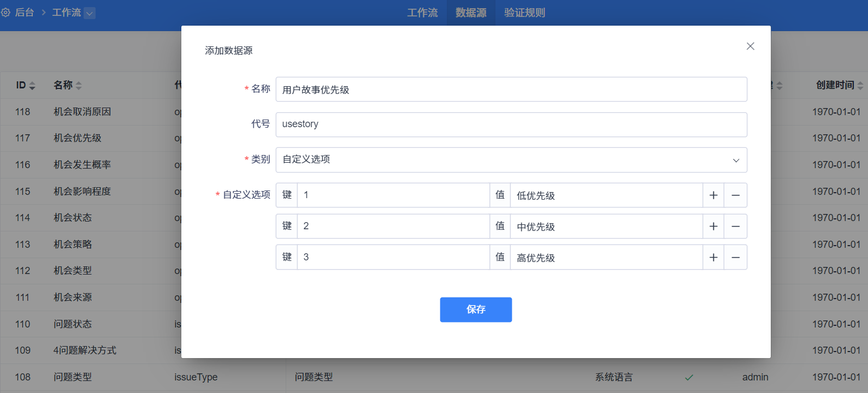Viewport: 868px width, 393px height.
Task: Switch to the 工作流 tab
Action: (422, 13)
